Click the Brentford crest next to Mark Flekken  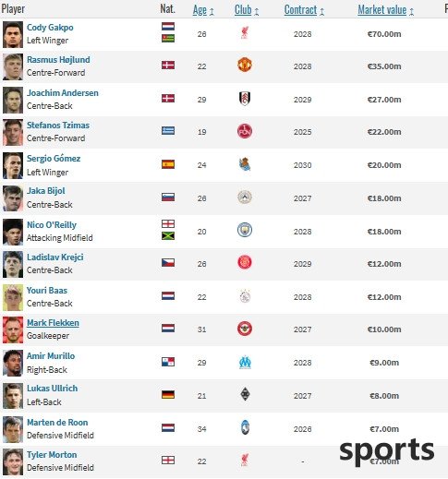(x=245, y=329)
